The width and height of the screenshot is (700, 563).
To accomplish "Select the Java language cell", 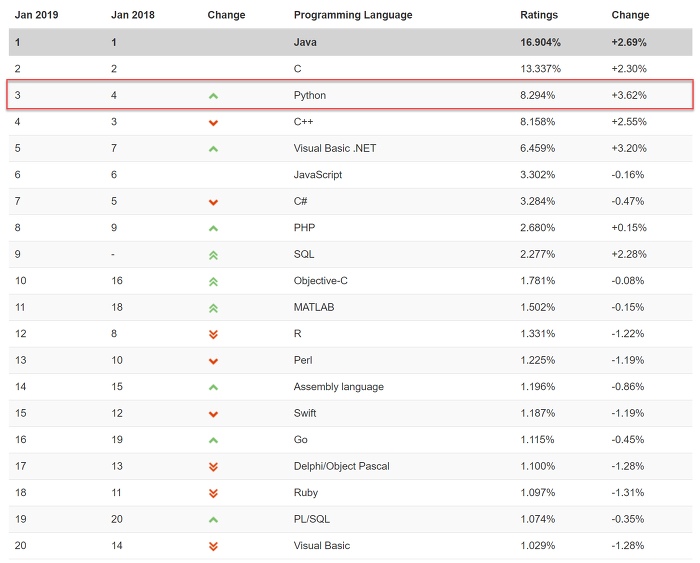I will [x=305, y=42].
